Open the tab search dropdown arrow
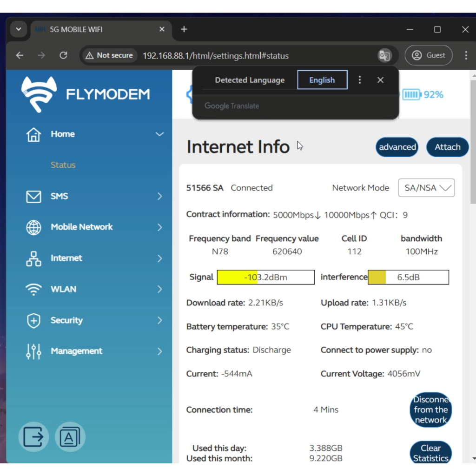Screen dimensions: 476x476 (18, 29)
